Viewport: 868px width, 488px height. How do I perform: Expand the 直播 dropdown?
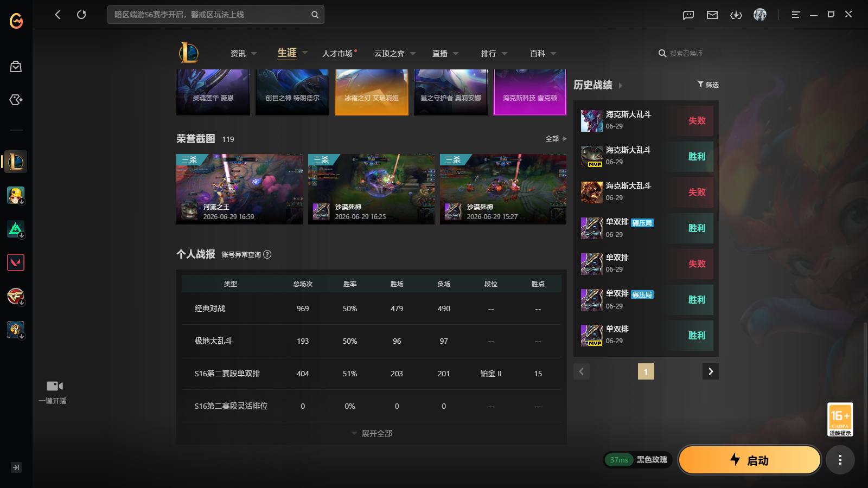[x=456, y=54]
